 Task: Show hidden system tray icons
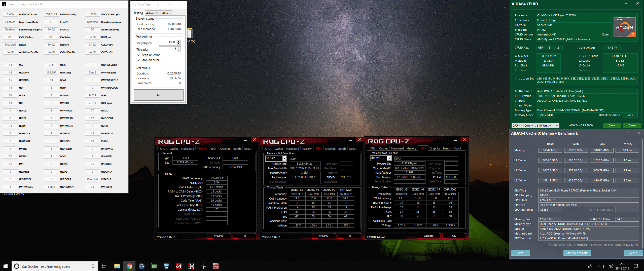[599, 266]
